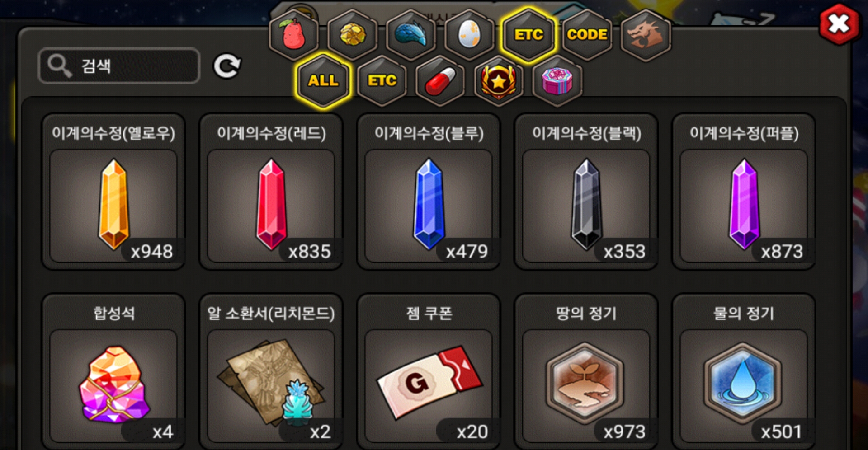Screen dimensions: 868x450
Task: Select the yellow crystal item x948
Action: pyautogui.click(x=113, y=192)
